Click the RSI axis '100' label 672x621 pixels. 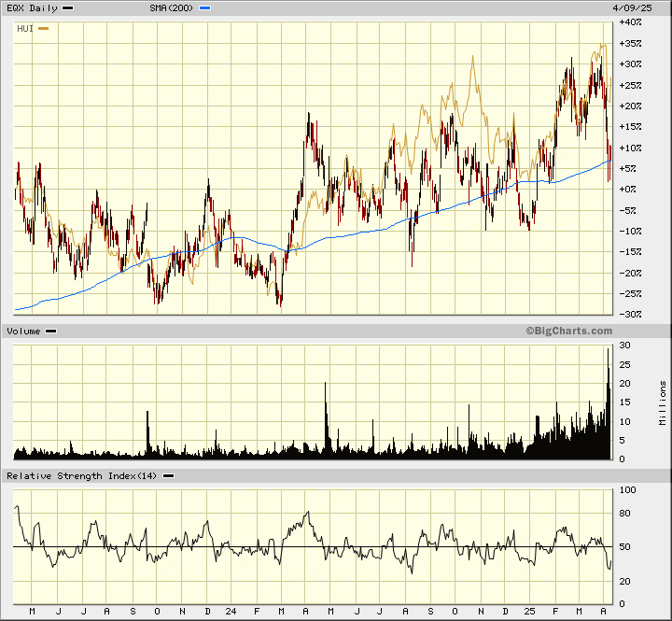(x=628, y=489)
